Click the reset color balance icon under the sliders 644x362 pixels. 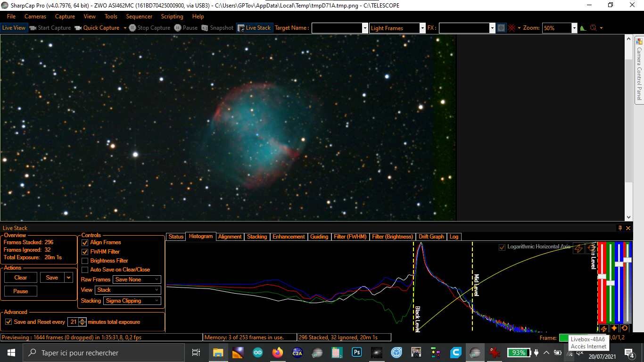click(x=625, y=329)
